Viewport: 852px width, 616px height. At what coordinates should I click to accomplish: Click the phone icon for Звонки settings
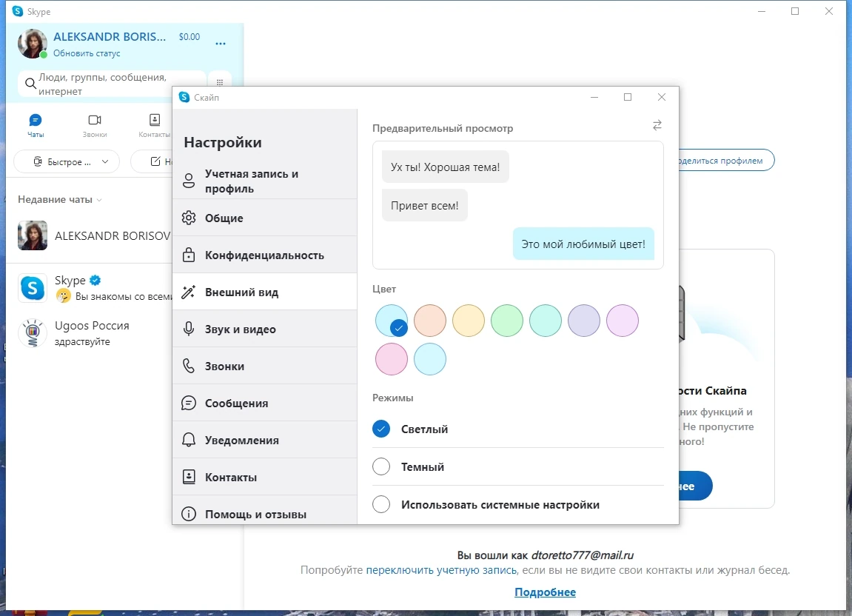click(x=189, y=366)
